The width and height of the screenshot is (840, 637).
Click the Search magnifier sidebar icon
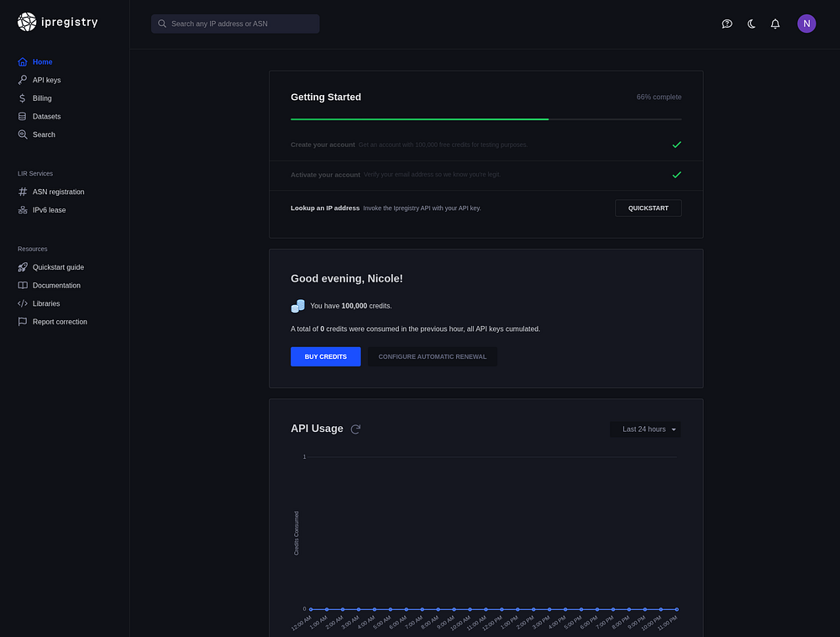coord(23,134)
